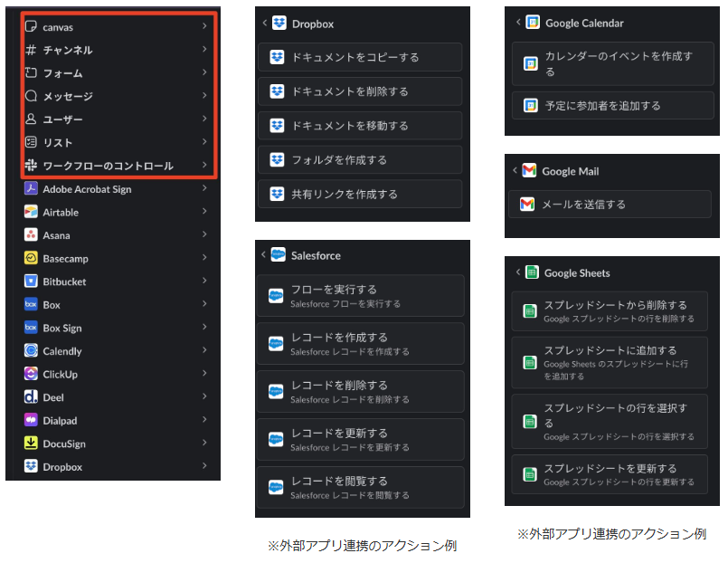
Task: Expand the メッセージ row chevron
Action: [x=204, y=95]
